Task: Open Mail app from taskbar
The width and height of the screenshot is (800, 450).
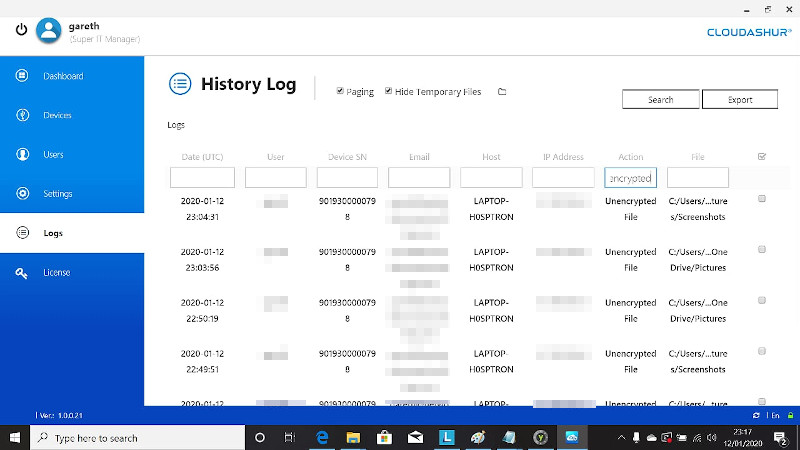Action: pos(415,438)
